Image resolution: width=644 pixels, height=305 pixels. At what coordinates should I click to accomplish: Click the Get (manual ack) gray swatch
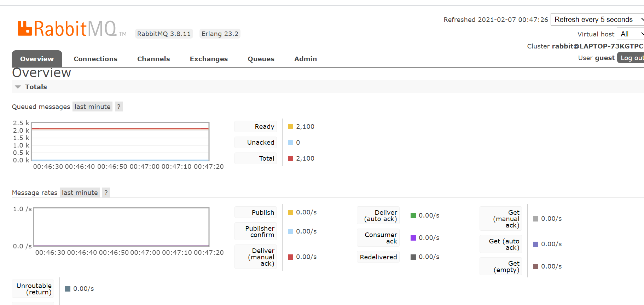(535, 219)
